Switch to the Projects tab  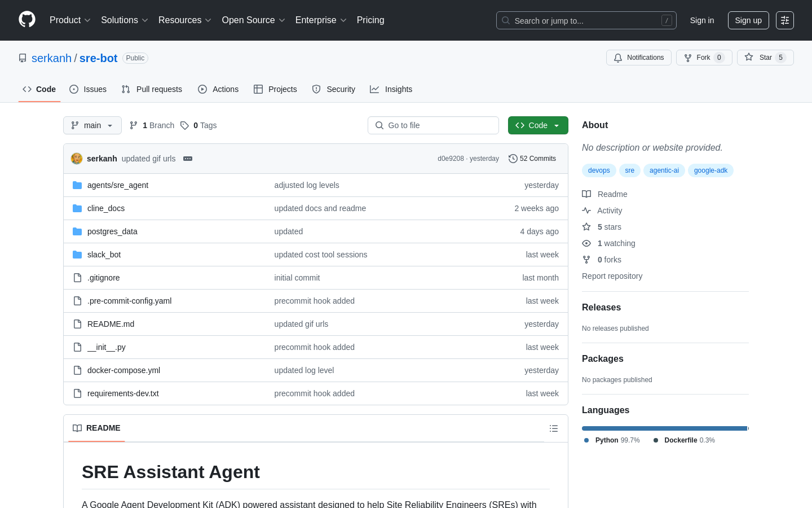[x=275, y=89]
